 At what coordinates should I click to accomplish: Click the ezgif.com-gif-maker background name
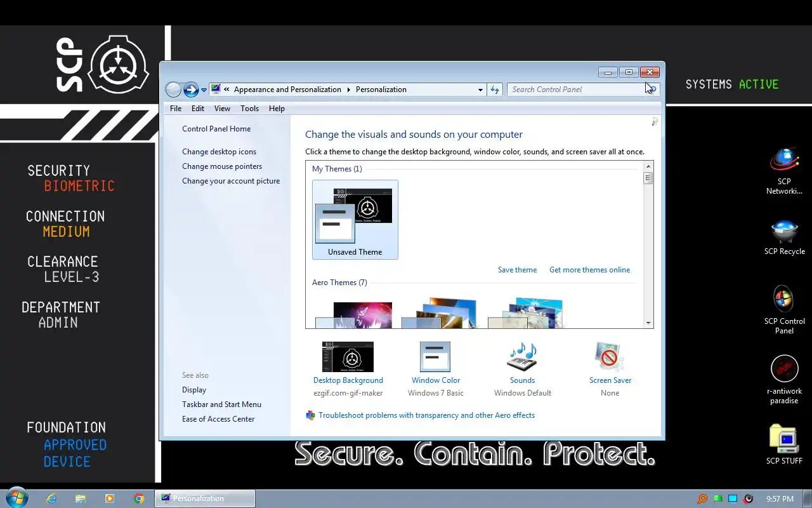(x=348, y=393)
